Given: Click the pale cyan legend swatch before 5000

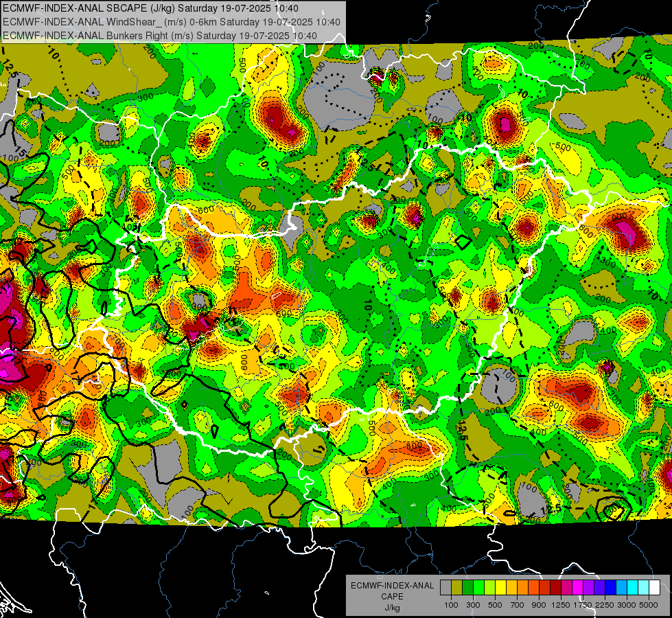Looking at the screenshot, I should [644, 587].
